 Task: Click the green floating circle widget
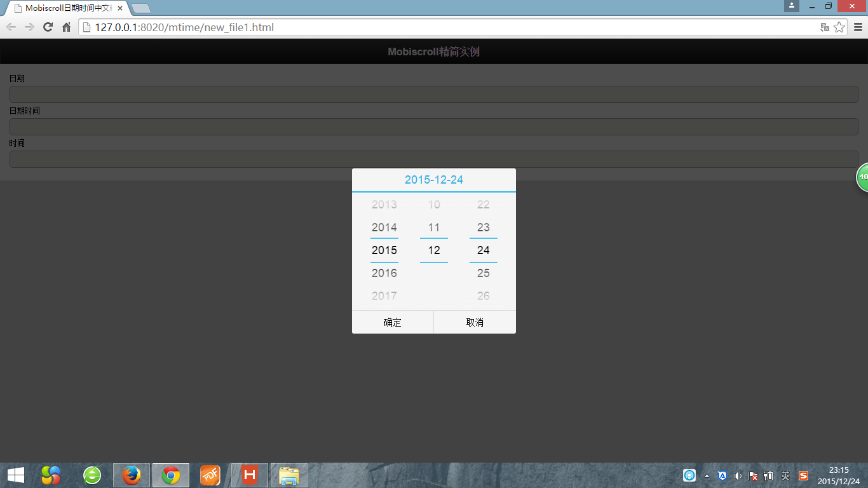(863, 177)
